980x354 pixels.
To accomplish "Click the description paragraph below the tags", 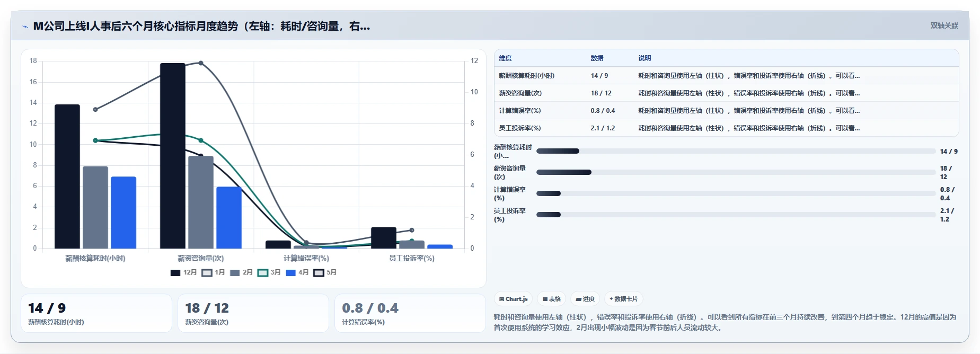I will (x=725, y=322).
